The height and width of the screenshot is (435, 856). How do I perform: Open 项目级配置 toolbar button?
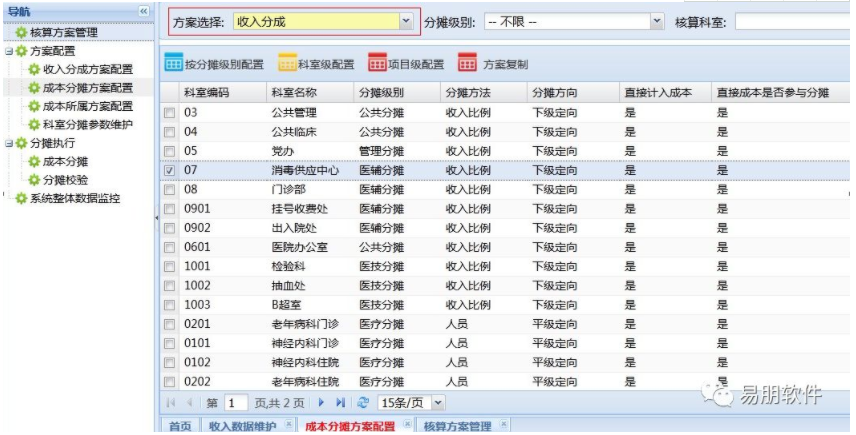406,64
